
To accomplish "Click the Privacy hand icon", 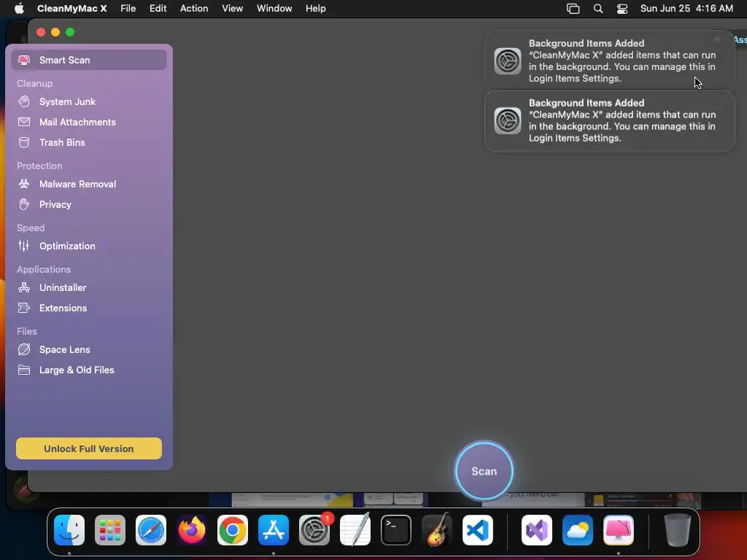I will pyautogui.click(x=24, y=204).
